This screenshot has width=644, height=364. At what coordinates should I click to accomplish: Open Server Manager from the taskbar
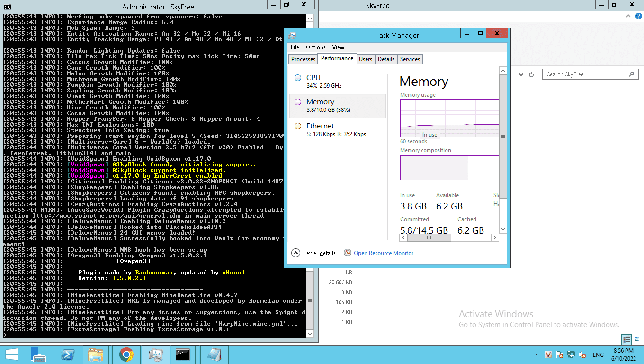click(x=38, y=354)
